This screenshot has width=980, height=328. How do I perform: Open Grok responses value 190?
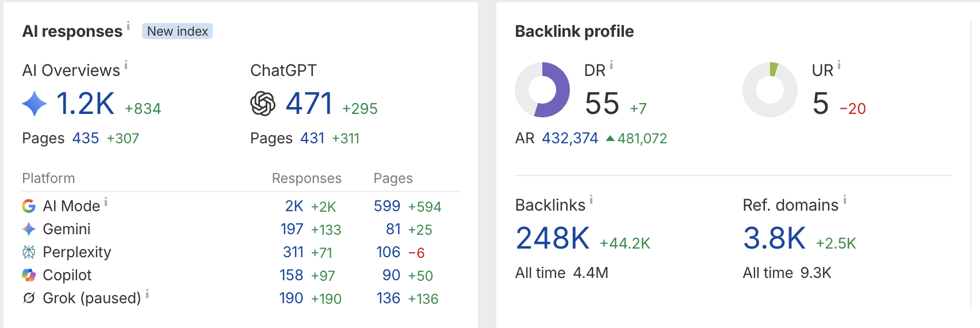[291, 298]
